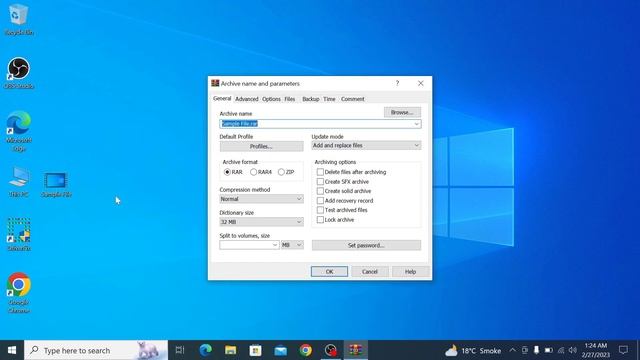
Task: Select the Sample File desktop icon
Action: [x=56, y=184]
